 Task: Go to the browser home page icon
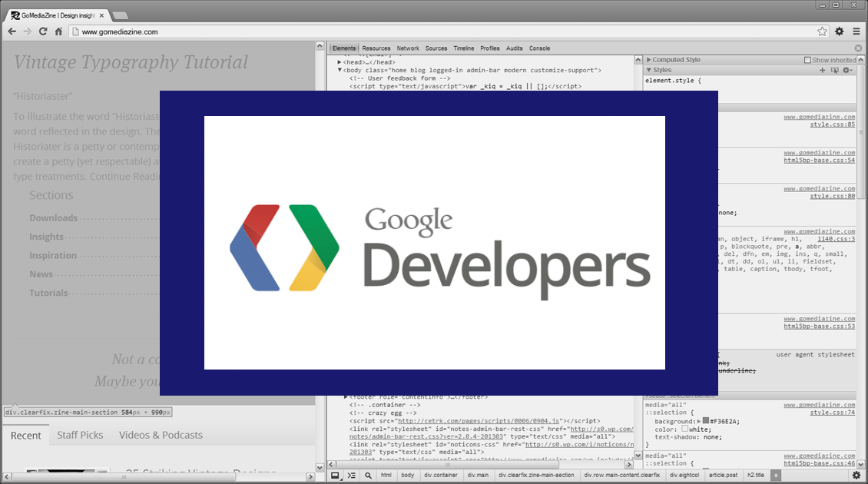58,31
